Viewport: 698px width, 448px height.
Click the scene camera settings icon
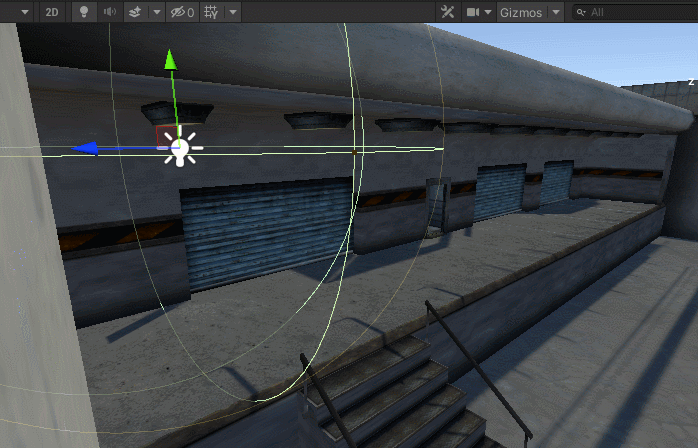472,12
